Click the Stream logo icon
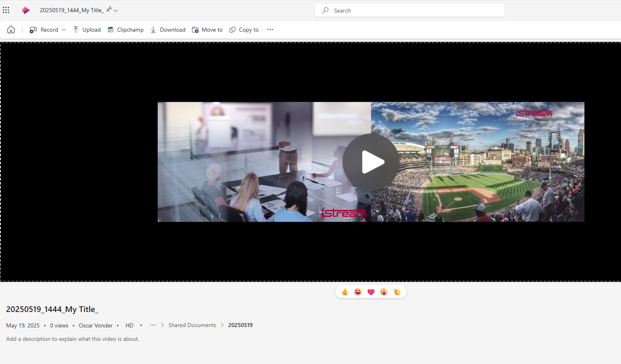 click(26, 10)
